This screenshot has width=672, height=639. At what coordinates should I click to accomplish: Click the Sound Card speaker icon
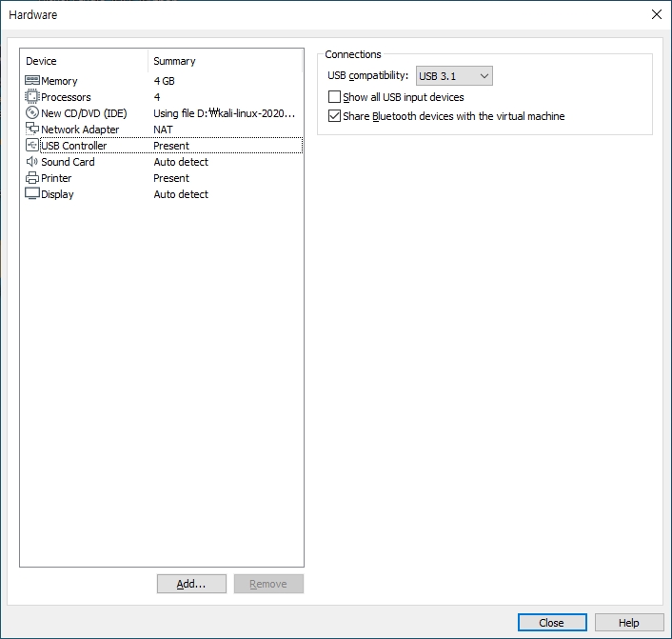(32, 162)
